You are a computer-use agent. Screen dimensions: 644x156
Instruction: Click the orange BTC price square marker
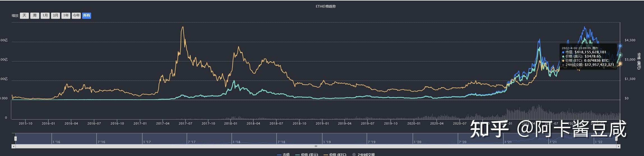tap(620, 64)
